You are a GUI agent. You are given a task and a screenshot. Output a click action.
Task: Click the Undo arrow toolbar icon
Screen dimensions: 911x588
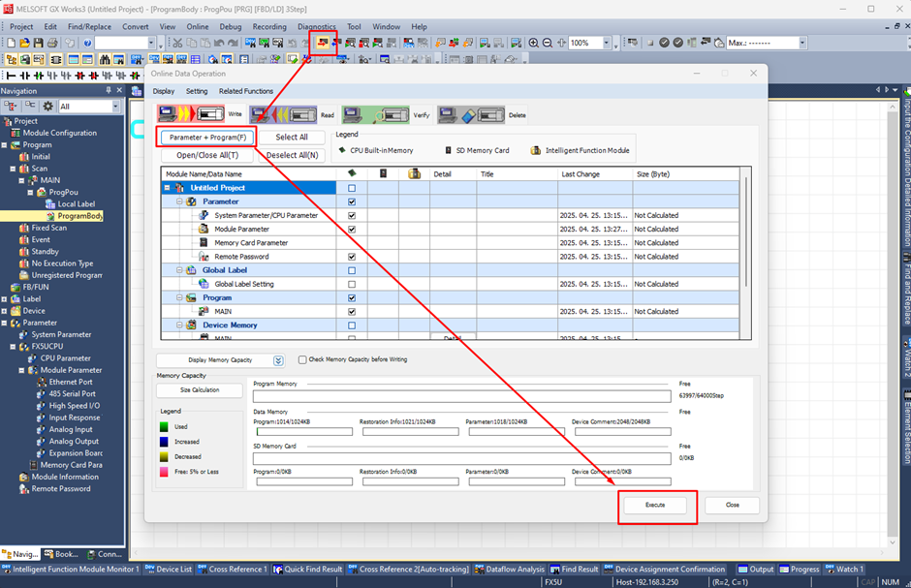click(x=219, y=43)
